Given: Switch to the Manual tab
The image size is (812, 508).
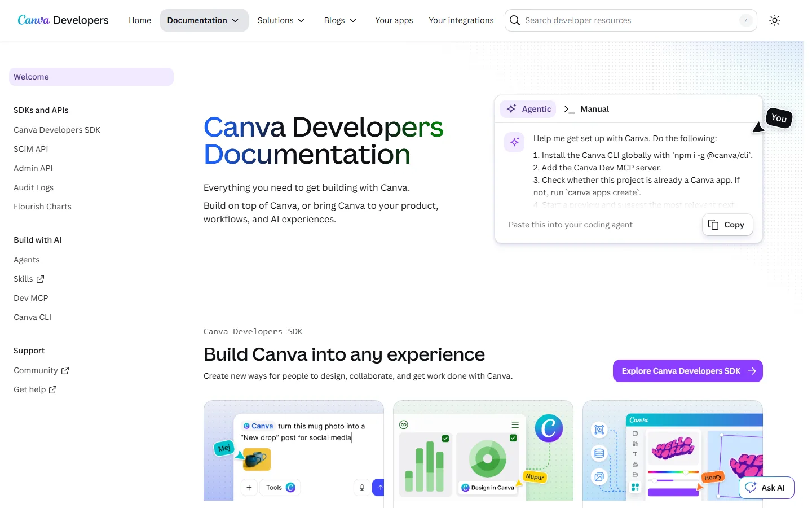Looking at the screenshot, I should coord(586,109).
